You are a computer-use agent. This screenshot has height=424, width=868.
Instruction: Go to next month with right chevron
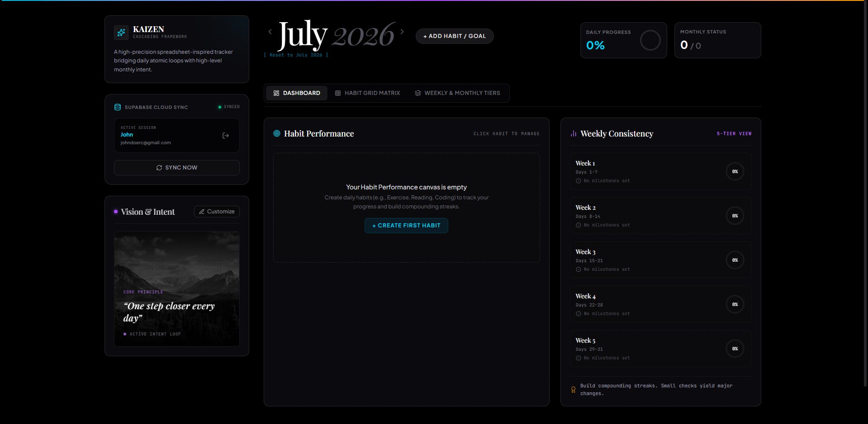pos(402,32)
